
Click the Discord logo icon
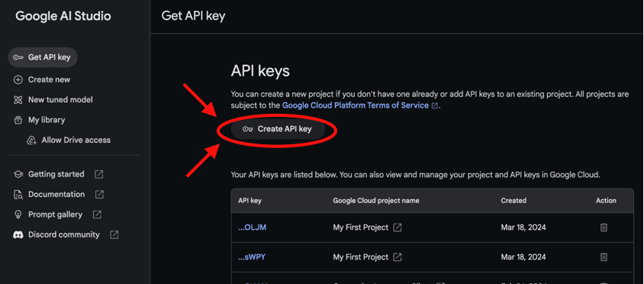[18, 234]
